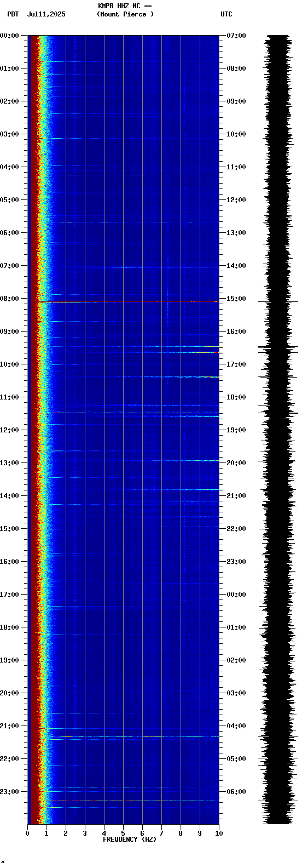
Task: Click the 22:00 UTC time label
Action: click(x=236, y=529)
